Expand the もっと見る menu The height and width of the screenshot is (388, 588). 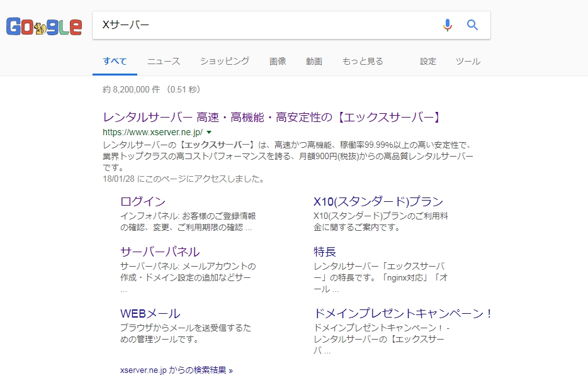click(x=363, y=61)
